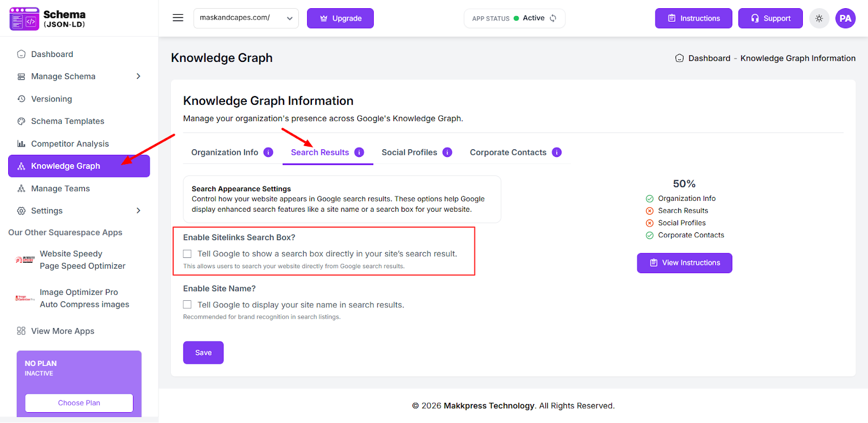Expand the Manage Schema submenu
868x423 pixels.
click(x=138, y=77)
